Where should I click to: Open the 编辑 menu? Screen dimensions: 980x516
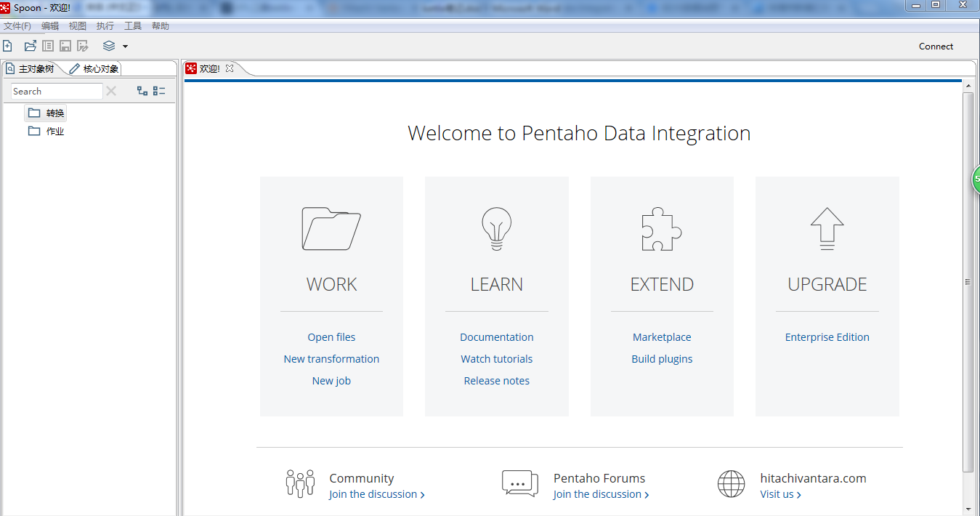pos(50,25)
